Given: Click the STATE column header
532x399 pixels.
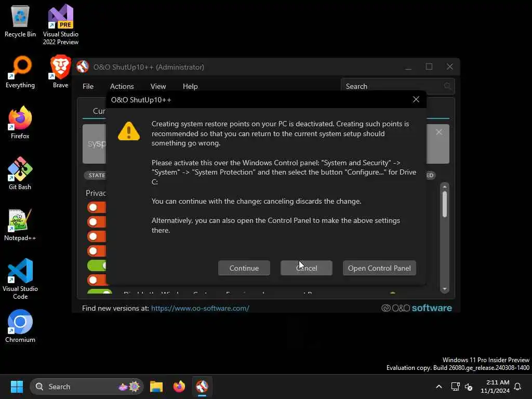Looking at the screenshot, I should click(x=96, y=176).
